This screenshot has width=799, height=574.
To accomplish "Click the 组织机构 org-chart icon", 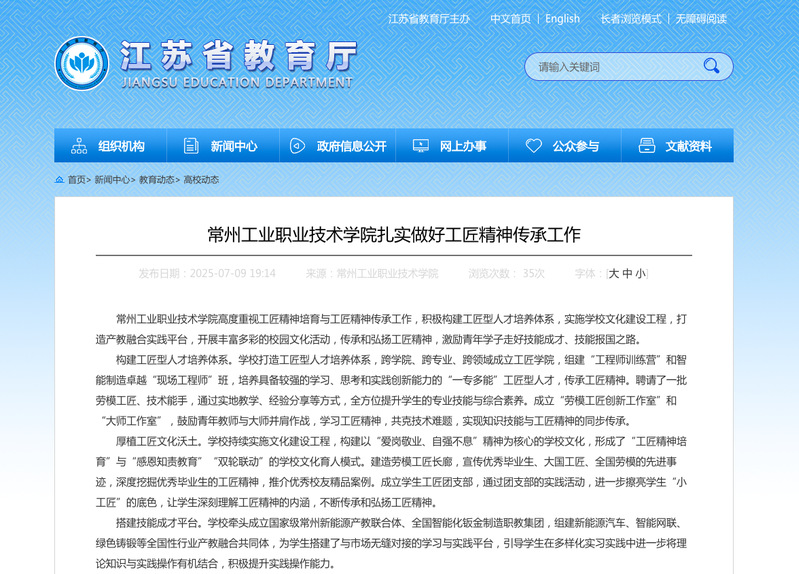I will 79,146.
